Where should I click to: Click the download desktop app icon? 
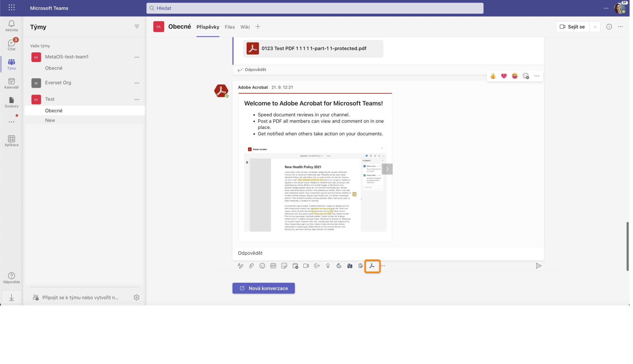[12, 298]
